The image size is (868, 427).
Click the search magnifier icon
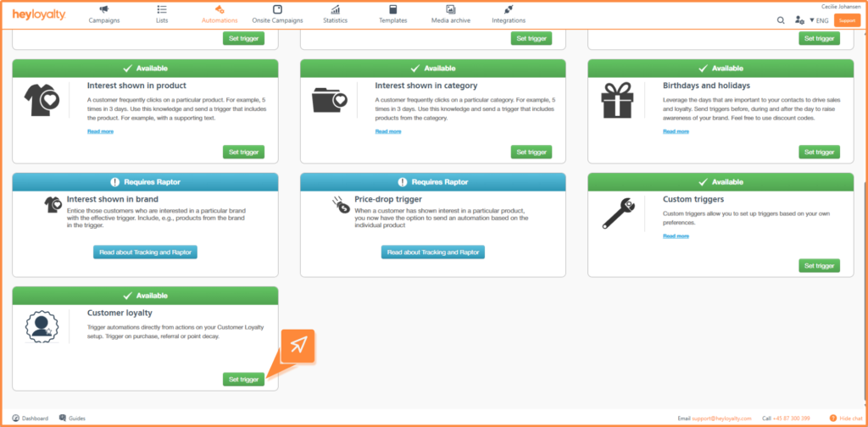pyautogui.click(x=781, y=19)
